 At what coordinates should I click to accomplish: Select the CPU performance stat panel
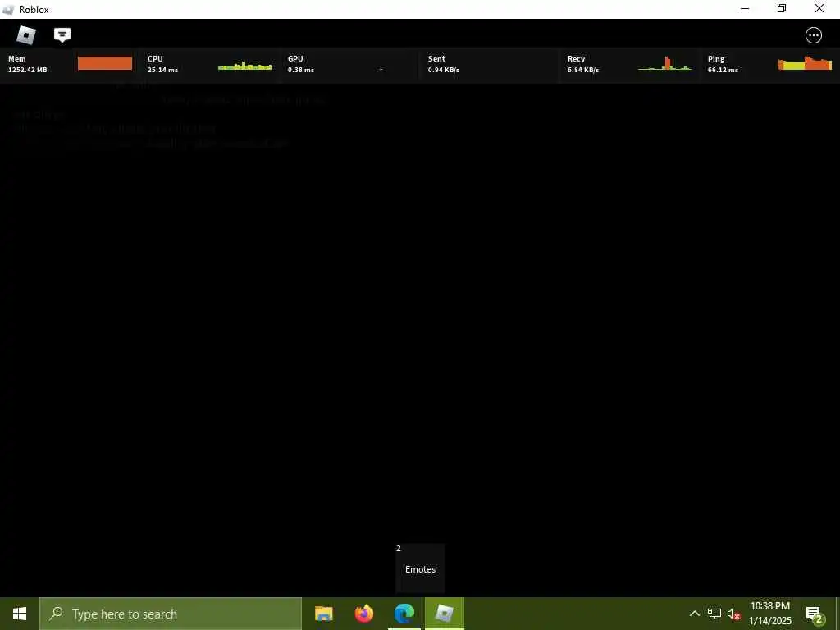click(x=209, y=64)
